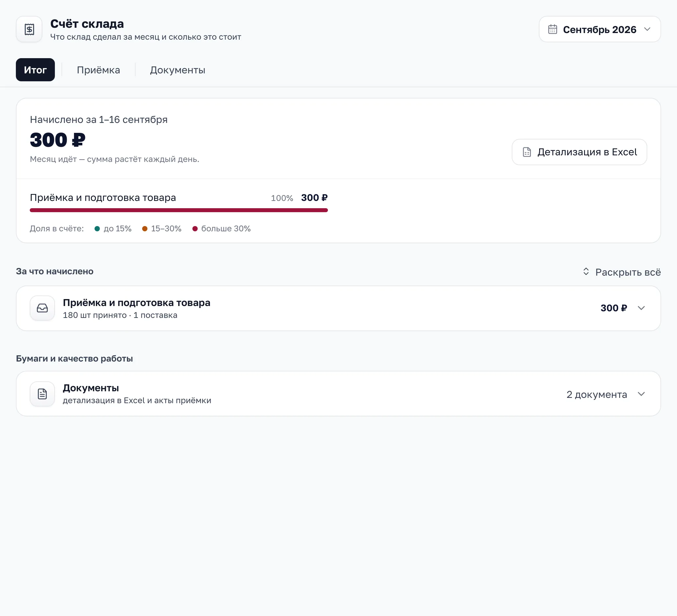Click the calendar icon in month selector
The height and width of the screenshot is (616, 677).
pos(552,29)
